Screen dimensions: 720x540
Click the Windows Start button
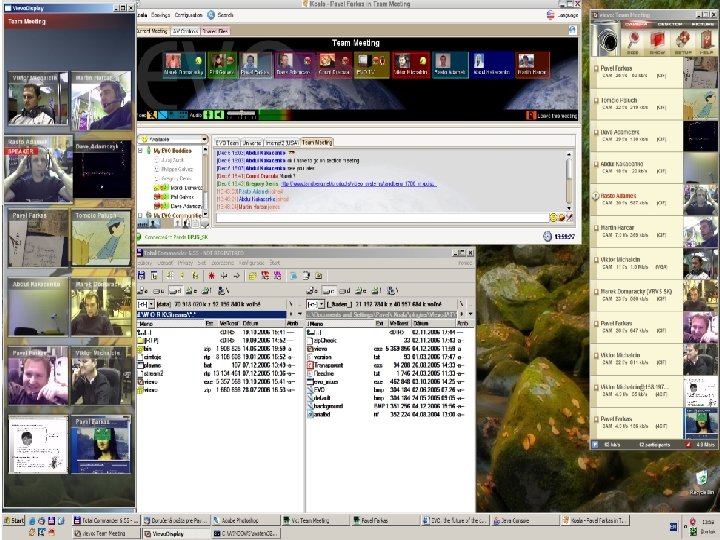[x=14, y=520]
